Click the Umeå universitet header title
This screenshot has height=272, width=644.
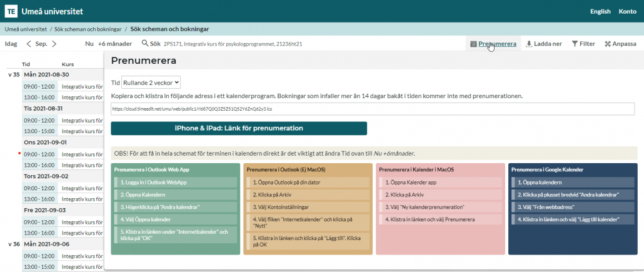tap(52, 11)
